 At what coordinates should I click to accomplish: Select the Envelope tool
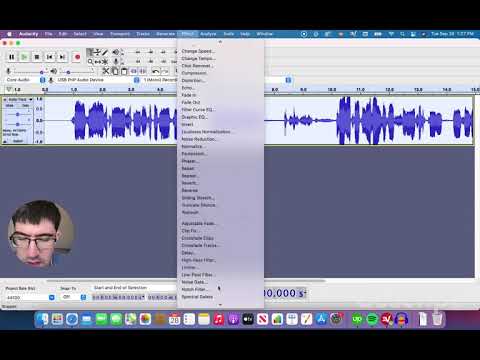pos(97,52)
